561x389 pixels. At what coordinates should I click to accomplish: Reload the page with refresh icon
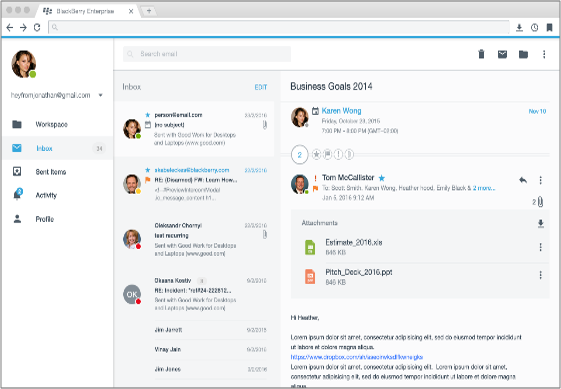37,28
